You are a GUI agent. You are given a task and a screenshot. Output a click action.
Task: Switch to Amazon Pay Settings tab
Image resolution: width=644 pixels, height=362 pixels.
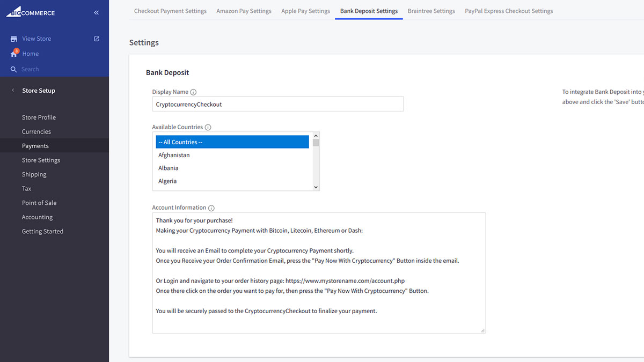click(x=244, y=11)
